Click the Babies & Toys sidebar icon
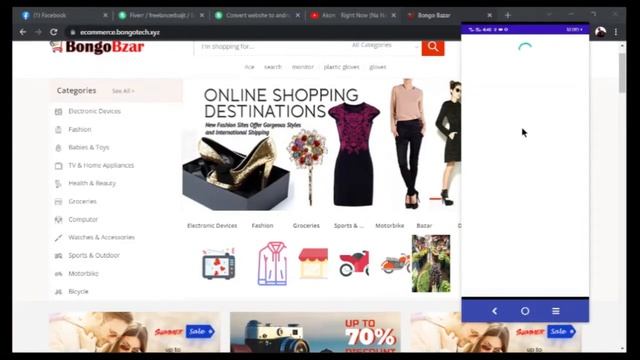This screenshot has height=360, width=640. (x=58, y=147)
